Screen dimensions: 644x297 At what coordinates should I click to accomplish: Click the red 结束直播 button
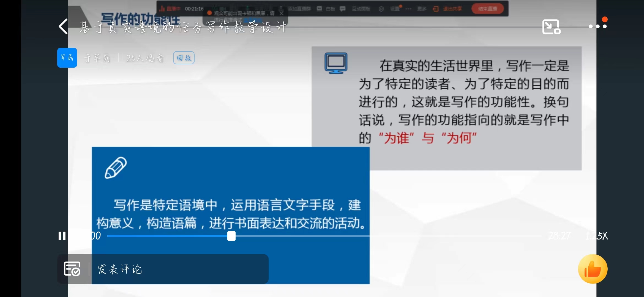click(487, 9)
